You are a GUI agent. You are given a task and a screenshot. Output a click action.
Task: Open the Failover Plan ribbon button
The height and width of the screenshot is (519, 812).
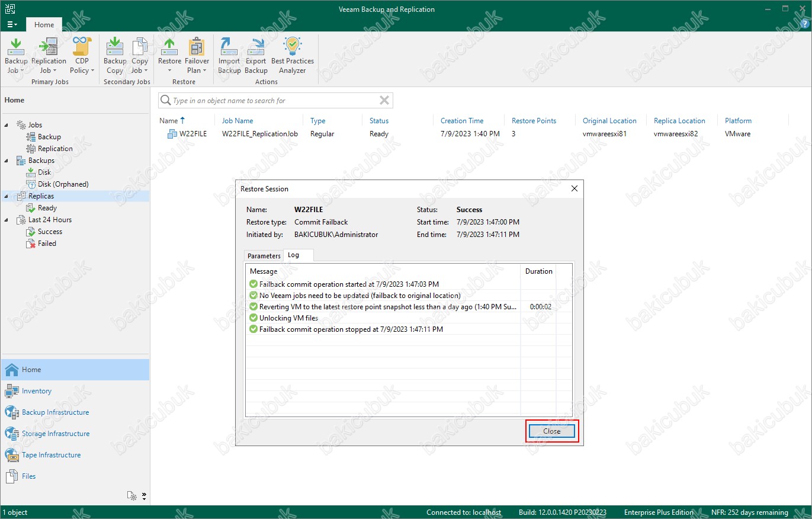point(197,56)
